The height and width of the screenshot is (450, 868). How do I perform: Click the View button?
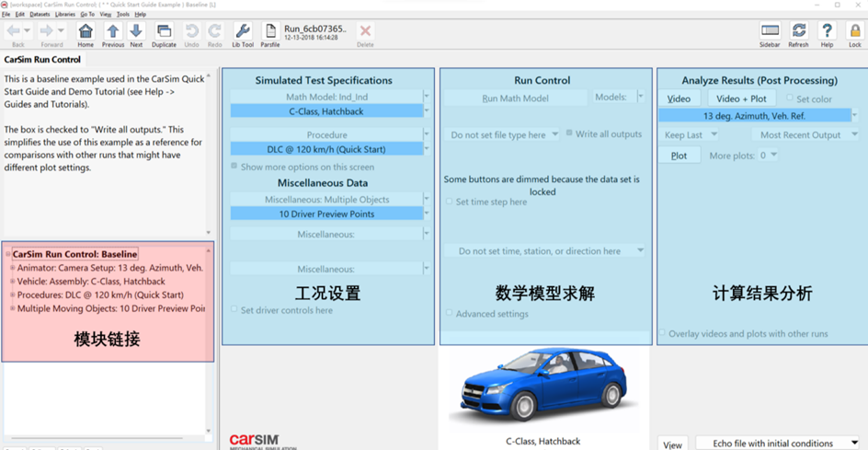(672, 444)
